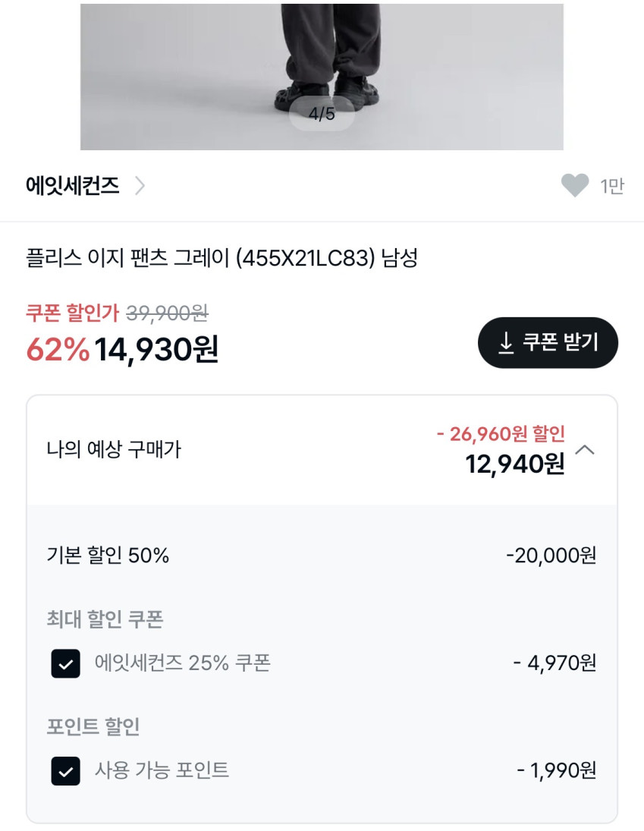Click the estimated price 12,940원
This screenshot has height=831, width=644.
click(x=515, y=464)
